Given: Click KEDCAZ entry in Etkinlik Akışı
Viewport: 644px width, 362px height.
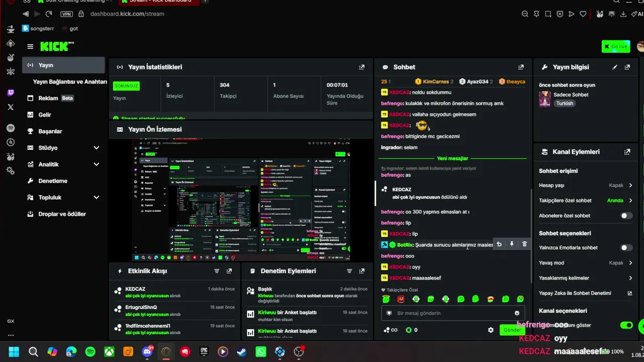Looking at the screenshot, I should coord(175,293).
